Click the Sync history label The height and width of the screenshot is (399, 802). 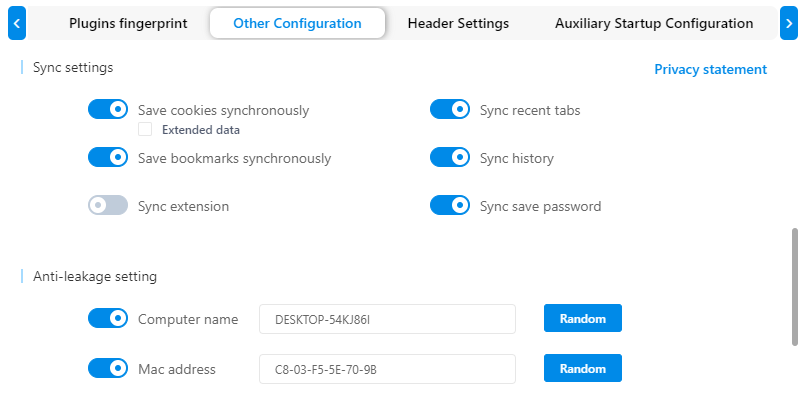click(517, 159)
